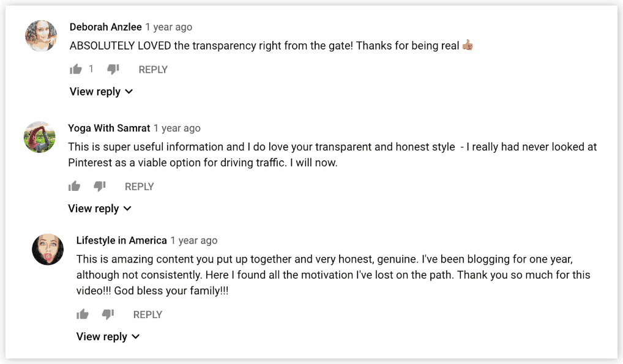
Task: Click the thumbs down on Yoga With Samrat's comment
Action: [100, 185]
